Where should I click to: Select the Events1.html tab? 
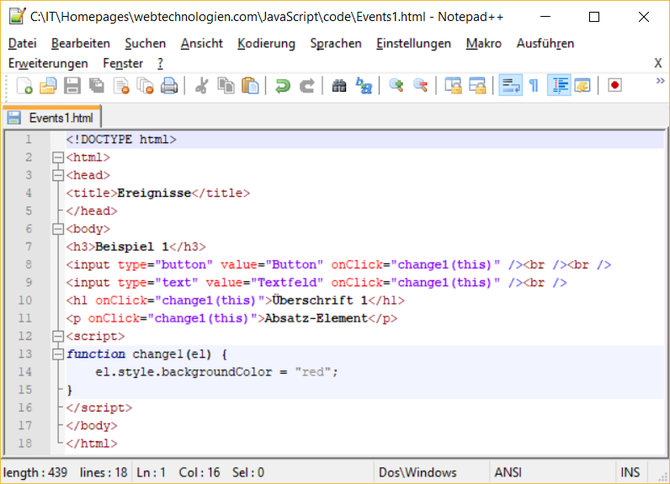click(53, 117)
